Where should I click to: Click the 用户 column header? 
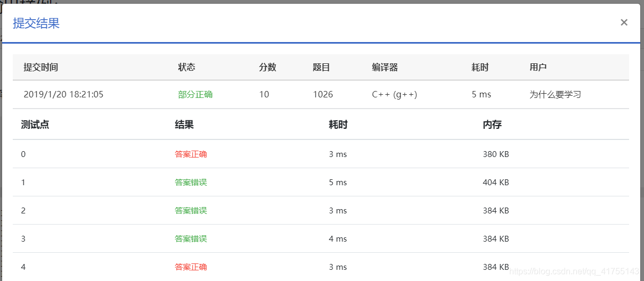point(538,68)
